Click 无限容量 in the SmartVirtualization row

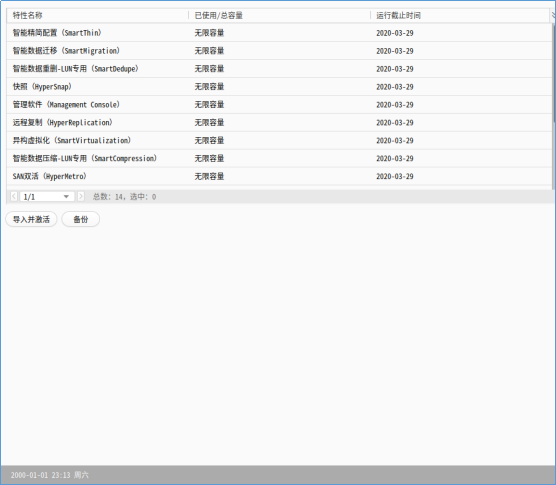tap(209, 140)
